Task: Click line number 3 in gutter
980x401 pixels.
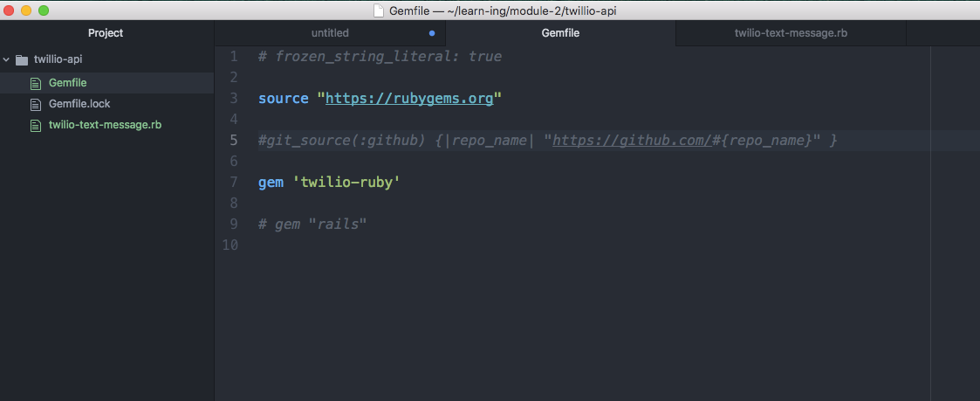Action: [234, 99]
